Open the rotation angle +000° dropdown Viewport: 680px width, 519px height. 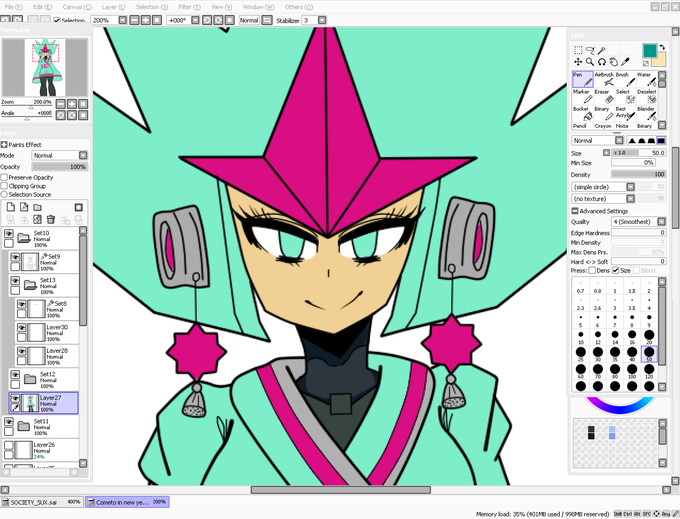(x=195, y=20)
